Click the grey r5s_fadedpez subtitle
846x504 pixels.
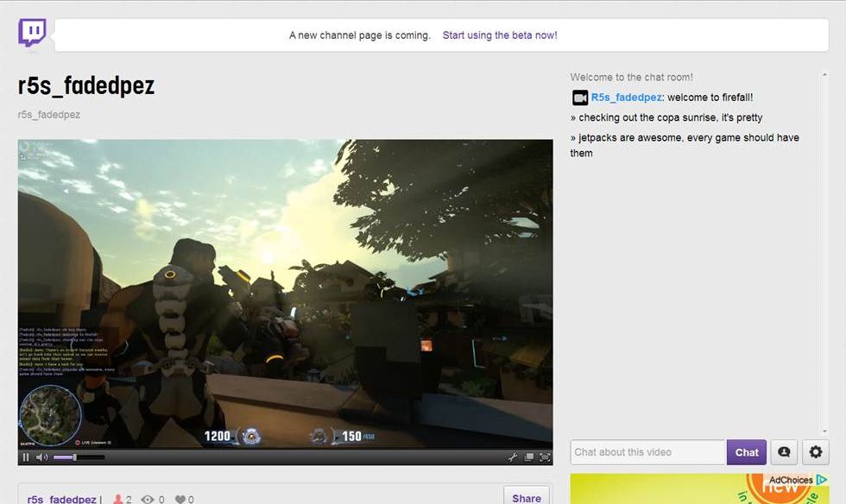pyautogui.click(x=49, y=115)
